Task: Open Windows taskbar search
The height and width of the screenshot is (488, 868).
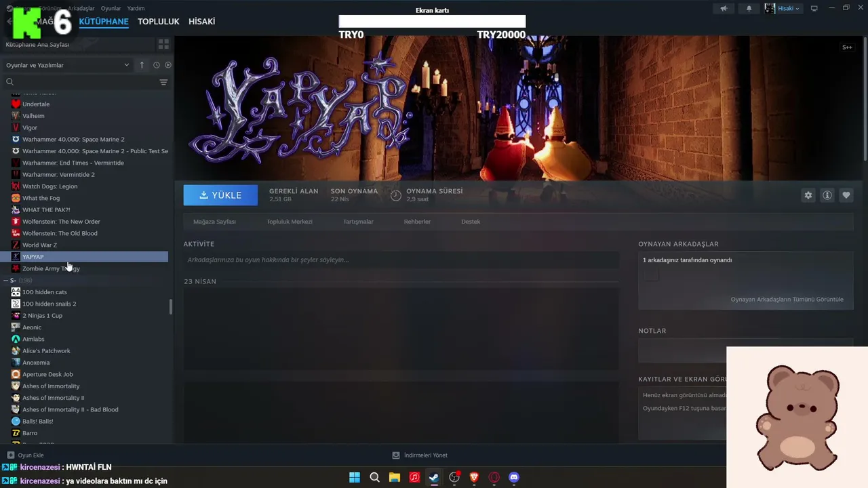Action: coord(374,477)
